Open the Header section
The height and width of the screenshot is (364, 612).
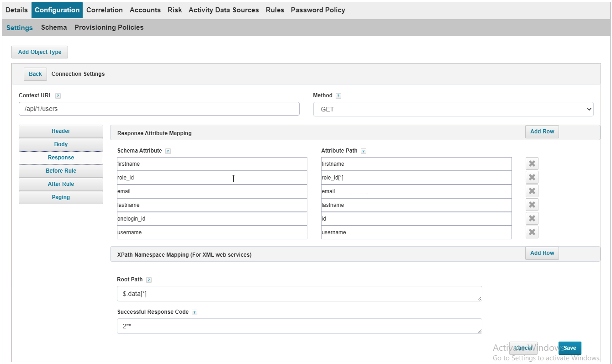61,131
